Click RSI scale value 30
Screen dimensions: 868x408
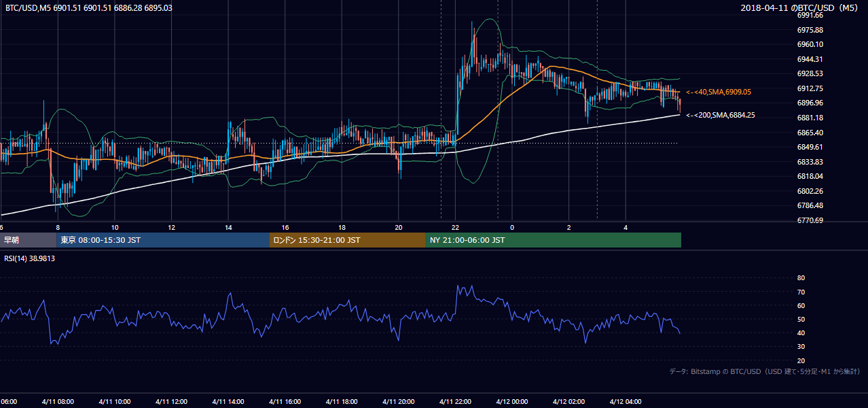point(801,347)
